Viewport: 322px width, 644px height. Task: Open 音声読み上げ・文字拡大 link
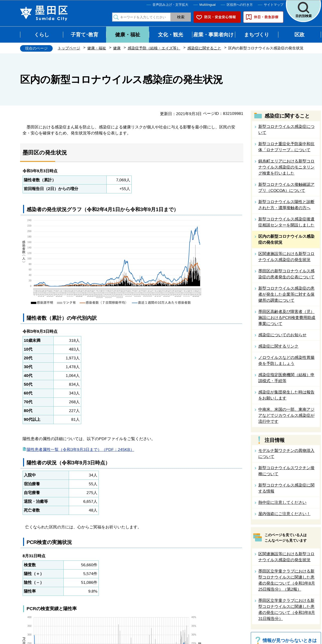pos(170,5)
